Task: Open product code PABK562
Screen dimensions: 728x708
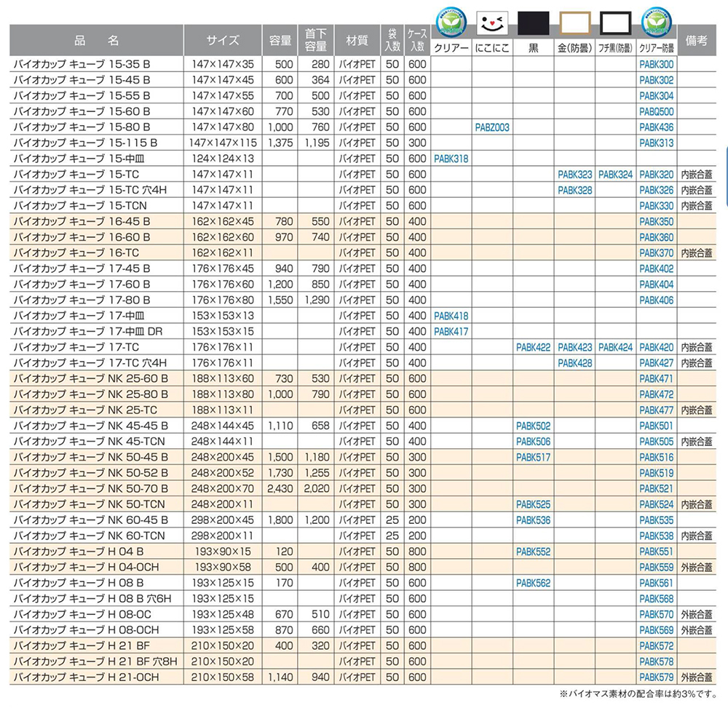Action: click(x=534, y=583)
